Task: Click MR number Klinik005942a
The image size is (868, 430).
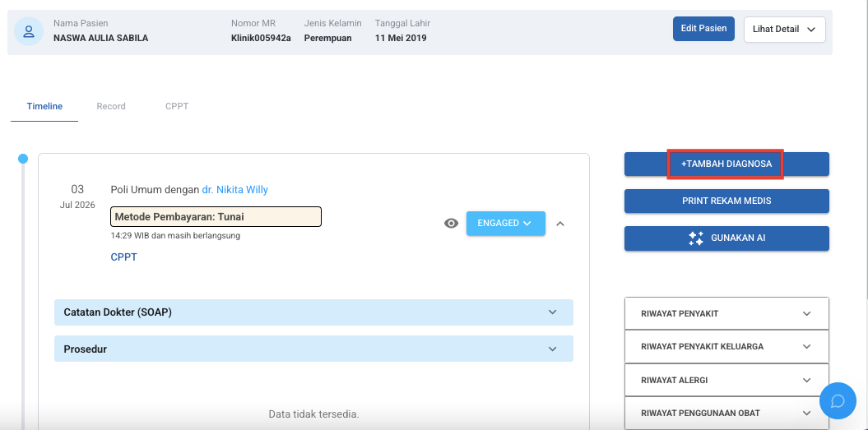Action: tap(261, 38)
